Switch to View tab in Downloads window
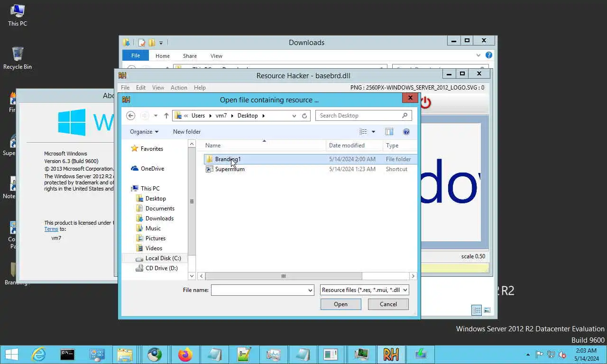Image resolution: width=607 pixels, height=364 pixels. point(216,56)
